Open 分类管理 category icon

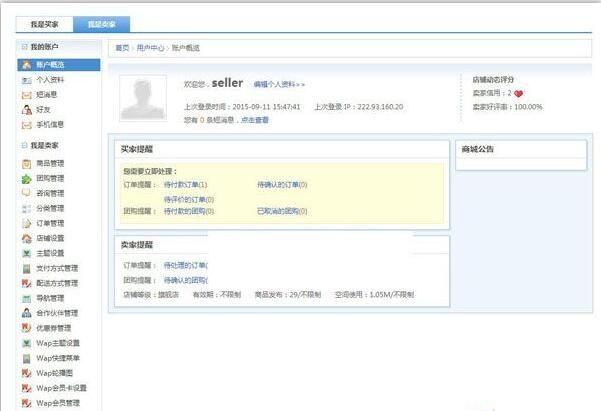point(26,209)
